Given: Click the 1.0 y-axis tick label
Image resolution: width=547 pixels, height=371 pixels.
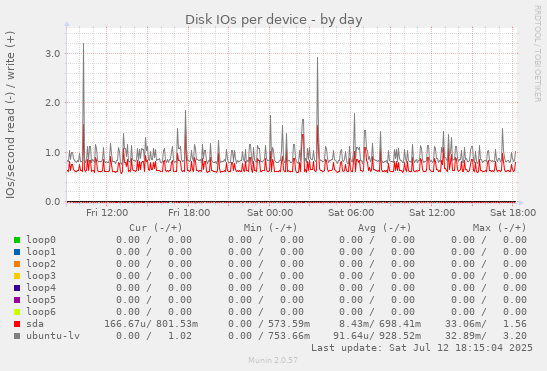Looking at the screenshot, I should [53, 153].
